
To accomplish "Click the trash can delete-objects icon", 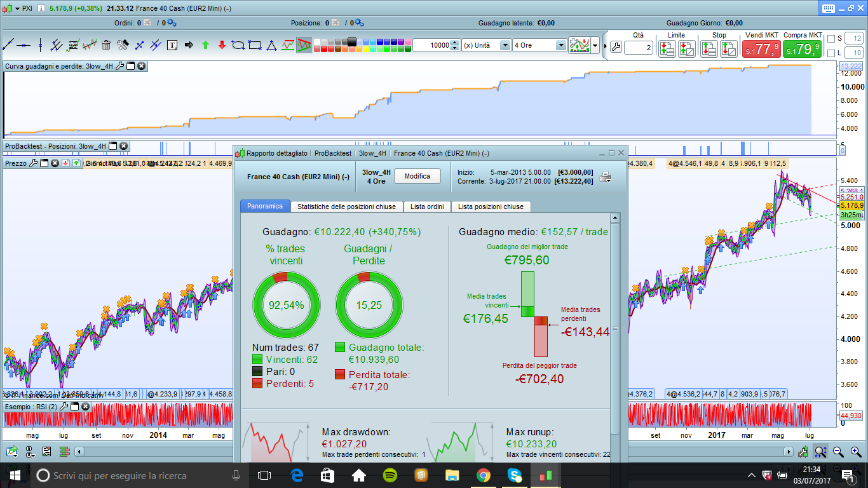I will tap(106, 45).
